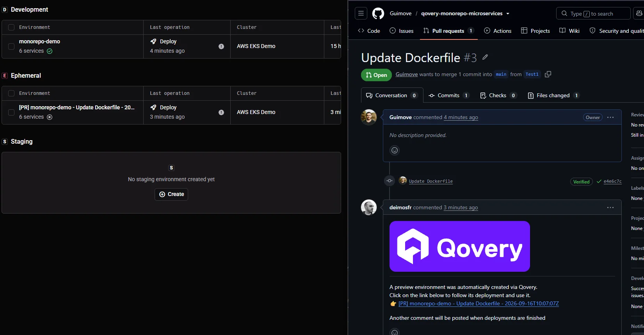
Task: Open the Actions tab
Action: click(x=498, y=31)
